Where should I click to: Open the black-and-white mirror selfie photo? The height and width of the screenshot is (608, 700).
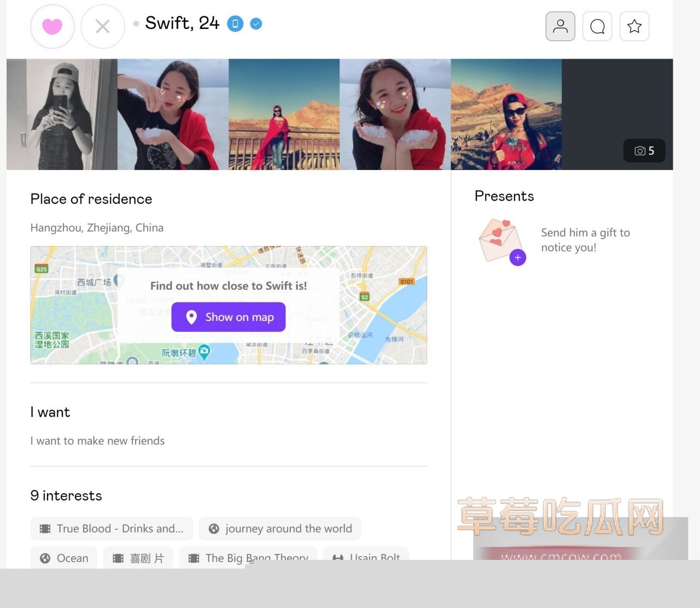pos(62,114)
